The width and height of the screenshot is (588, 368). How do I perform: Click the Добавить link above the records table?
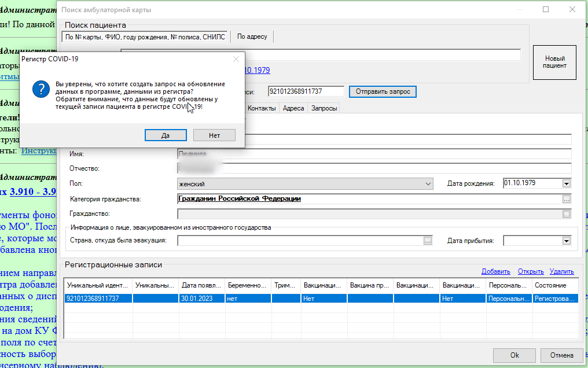click(x=496, y=271)
